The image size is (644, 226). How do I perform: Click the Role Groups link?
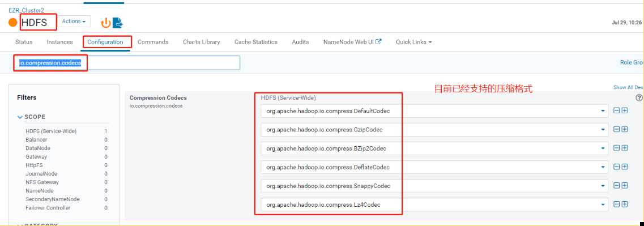click(x=632, y=62)
